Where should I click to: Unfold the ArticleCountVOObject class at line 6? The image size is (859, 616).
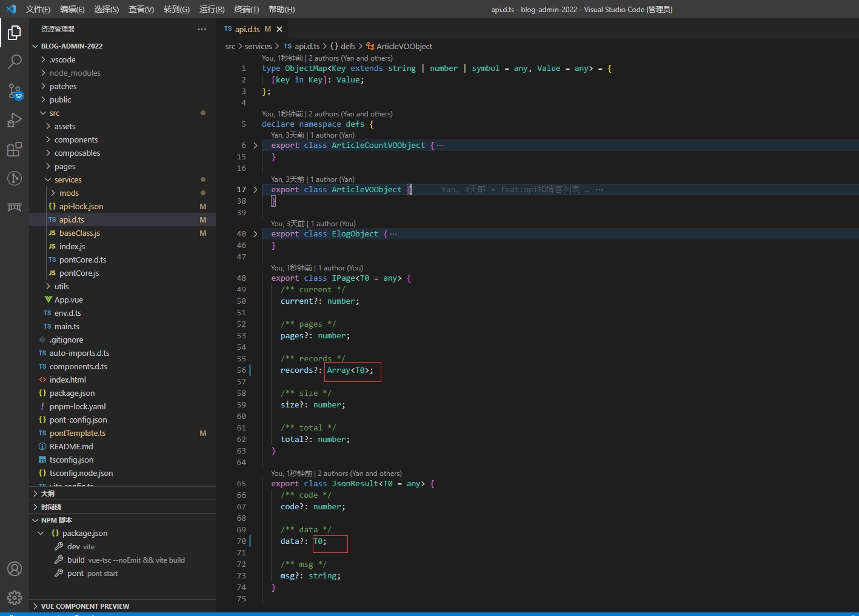[255, 146]
